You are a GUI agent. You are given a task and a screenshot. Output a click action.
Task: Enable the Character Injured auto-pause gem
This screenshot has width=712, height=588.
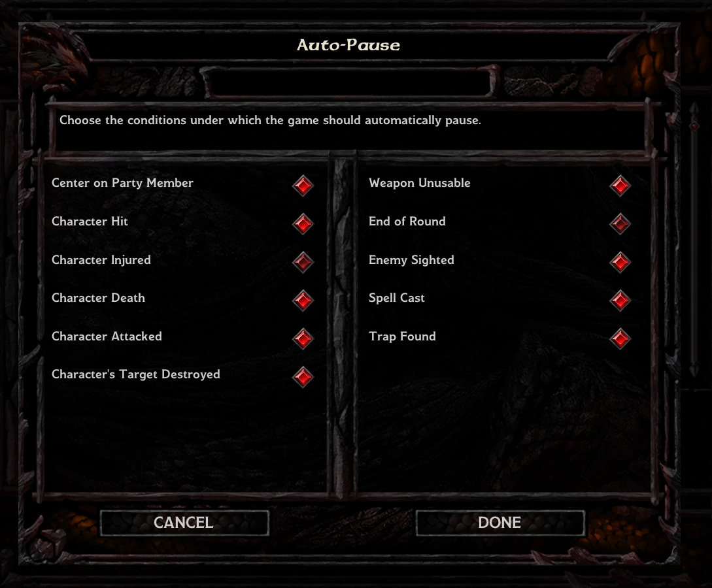point(303,262)
